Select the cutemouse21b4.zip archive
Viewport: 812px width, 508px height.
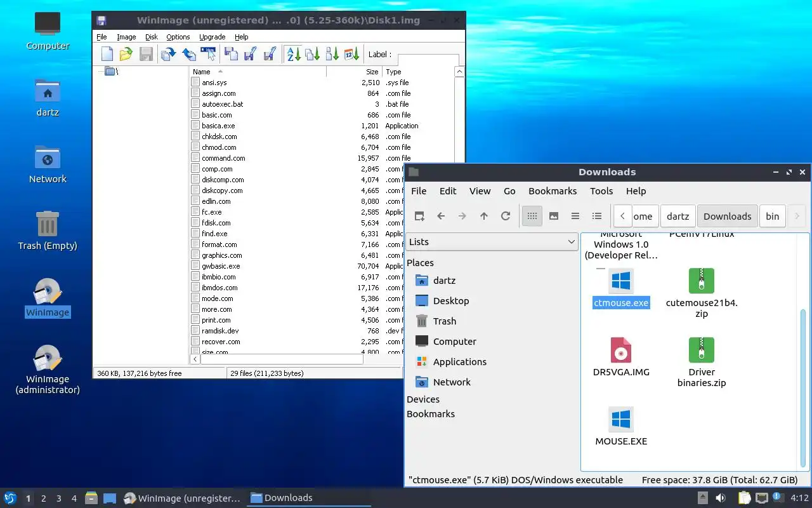pyautogui.click(x=702, y=293)
